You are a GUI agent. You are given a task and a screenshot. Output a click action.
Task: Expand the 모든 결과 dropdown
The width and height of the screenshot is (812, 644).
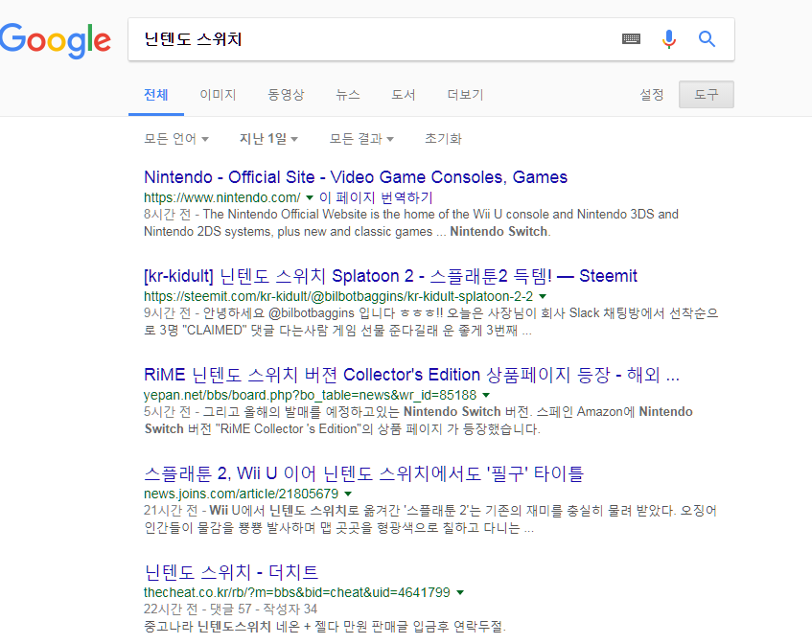point(361,139)
